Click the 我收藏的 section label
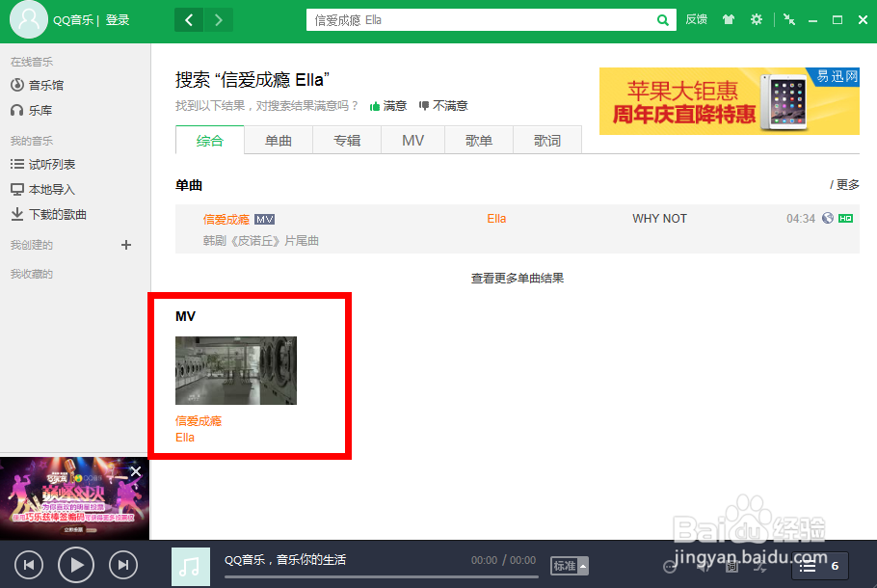 31,274
